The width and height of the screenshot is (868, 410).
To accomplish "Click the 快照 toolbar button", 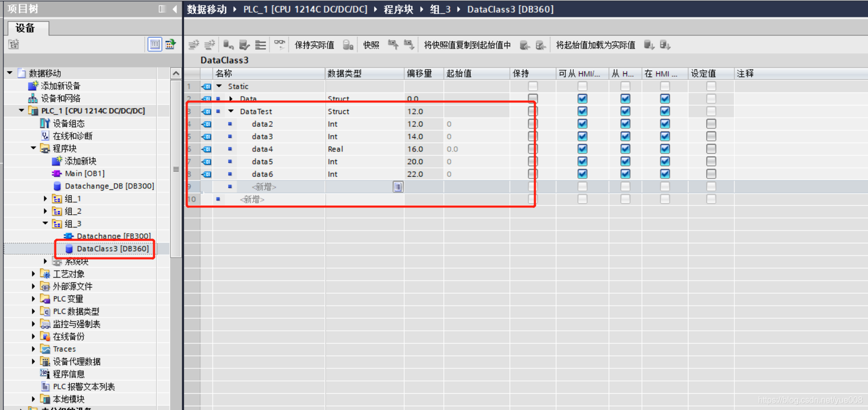I will click(371, 45).
